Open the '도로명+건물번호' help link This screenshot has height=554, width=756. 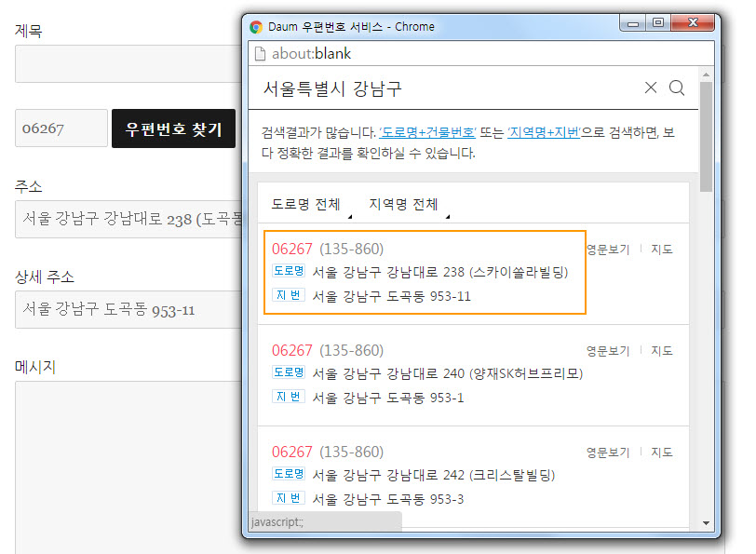[x=427, y=132]
